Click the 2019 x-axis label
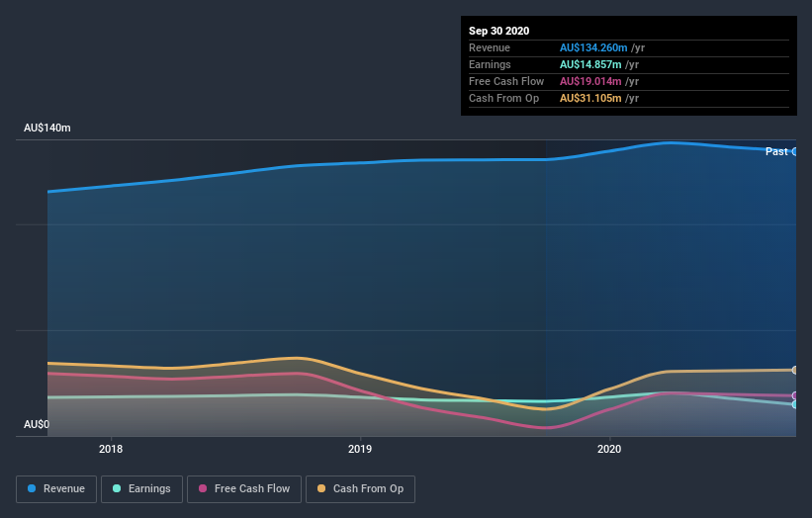812x518 pixels. pyautogui.click(x=360, y=449)
